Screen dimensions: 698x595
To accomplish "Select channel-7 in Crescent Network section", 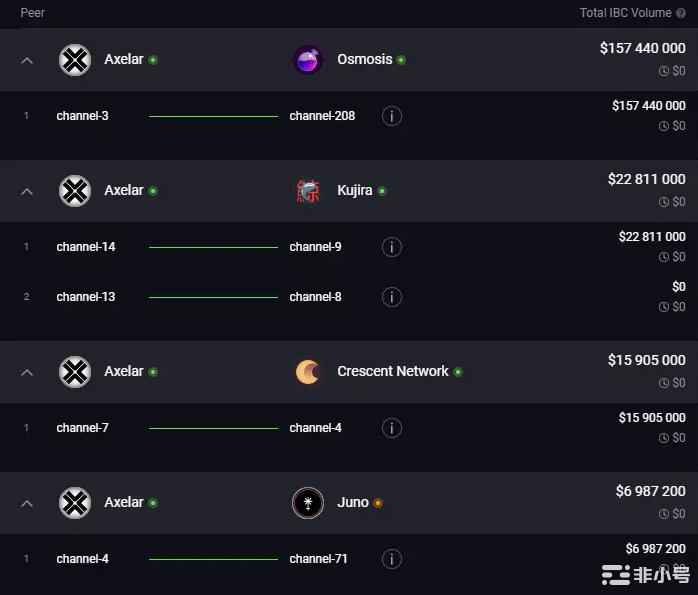I will (83, 428).
